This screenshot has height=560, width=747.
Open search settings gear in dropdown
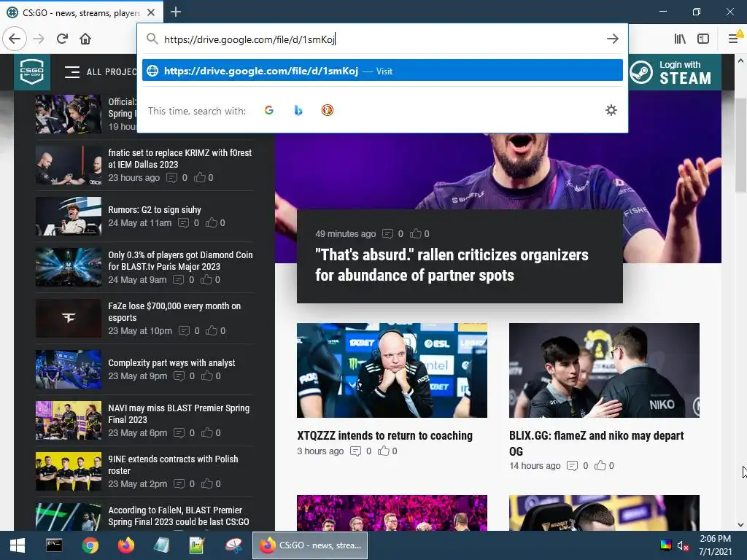(611, 111)
